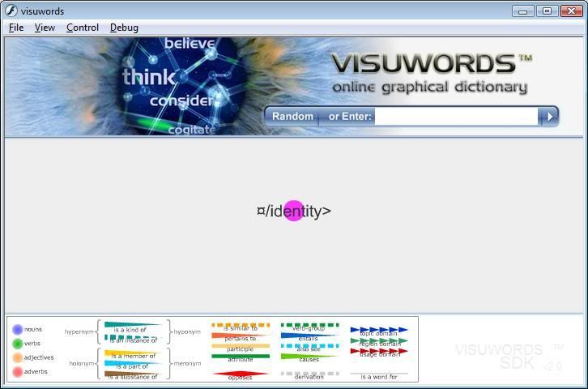Close the visuwords window
Image resolution: width=588 pixels, height=389 pixels.
coord(572,11)
